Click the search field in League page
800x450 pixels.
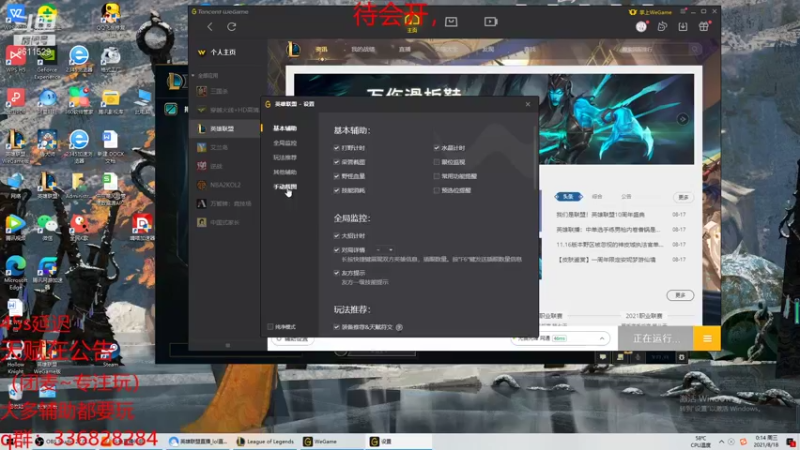pyautogui.click(x=658, y=49)
